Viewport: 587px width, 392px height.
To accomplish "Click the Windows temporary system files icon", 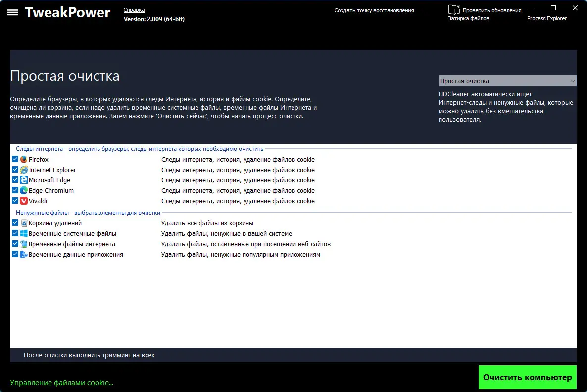I will [24, 233].
